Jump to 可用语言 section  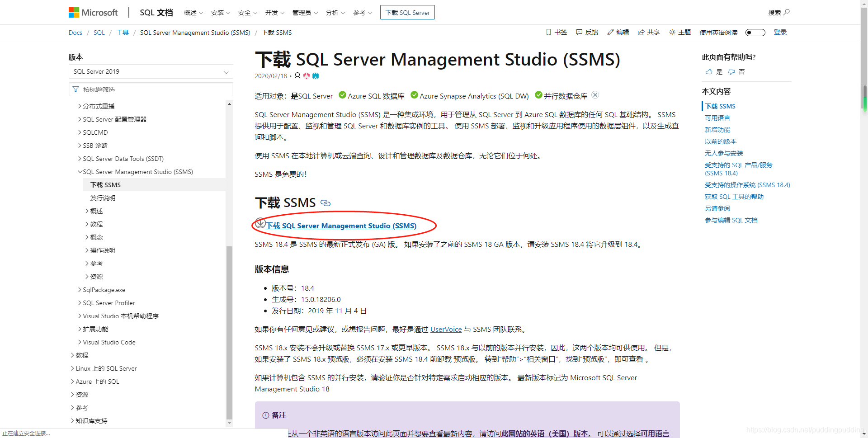[717, 118]
